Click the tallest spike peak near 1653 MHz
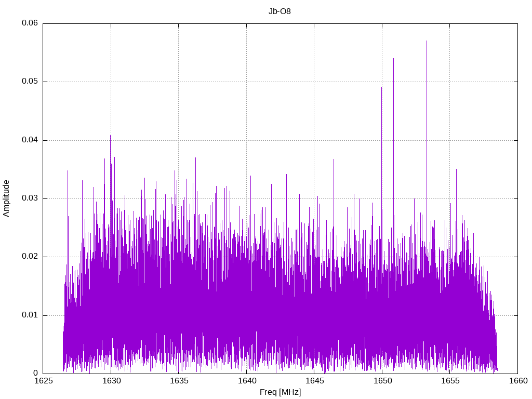532x399 pixels. click(x=427, y=41)
